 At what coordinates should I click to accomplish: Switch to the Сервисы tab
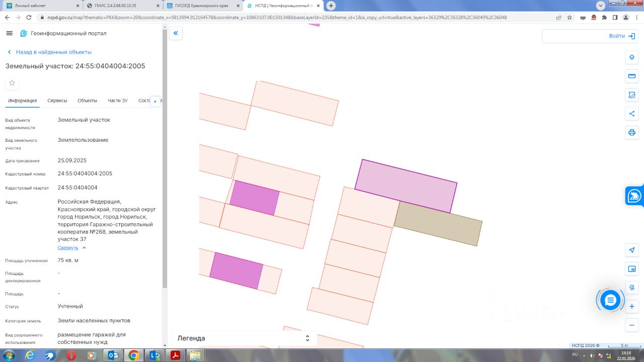(57, 101)
